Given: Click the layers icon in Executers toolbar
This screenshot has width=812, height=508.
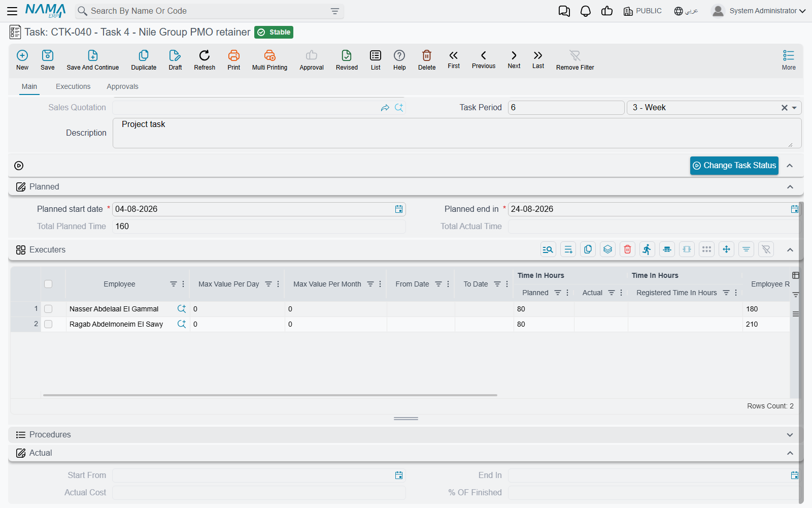Looking at the screenshot, I should 607,249.
